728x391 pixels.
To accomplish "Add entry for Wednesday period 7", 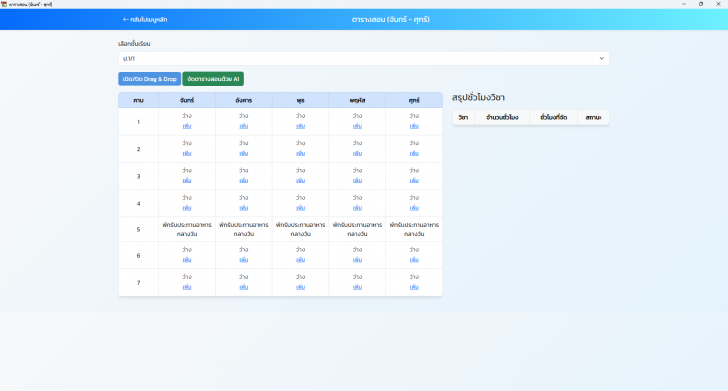I will coord(300,287).
